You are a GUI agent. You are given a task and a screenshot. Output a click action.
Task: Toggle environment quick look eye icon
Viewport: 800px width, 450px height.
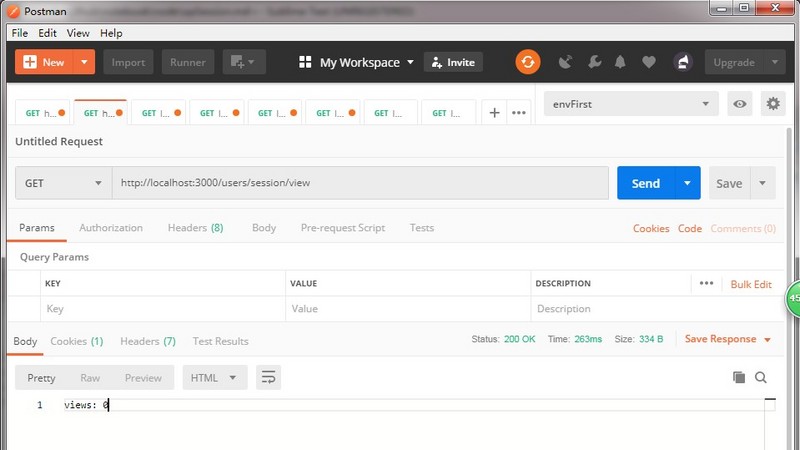coord(740,104)
